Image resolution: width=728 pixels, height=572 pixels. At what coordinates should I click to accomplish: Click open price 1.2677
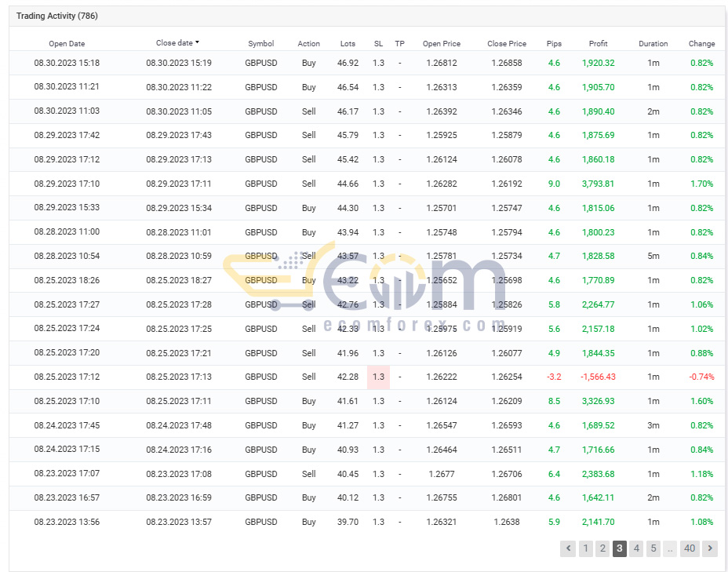[442, 474]
